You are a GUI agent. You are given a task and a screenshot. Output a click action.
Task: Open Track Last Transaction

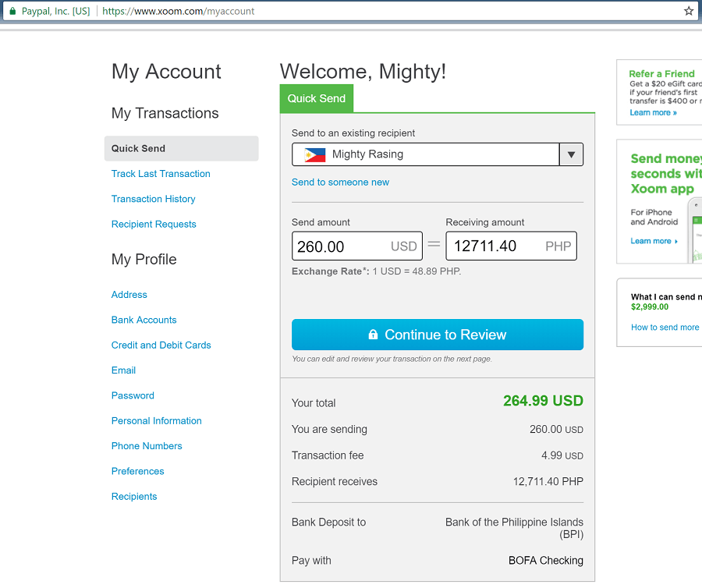coord(161,174)
